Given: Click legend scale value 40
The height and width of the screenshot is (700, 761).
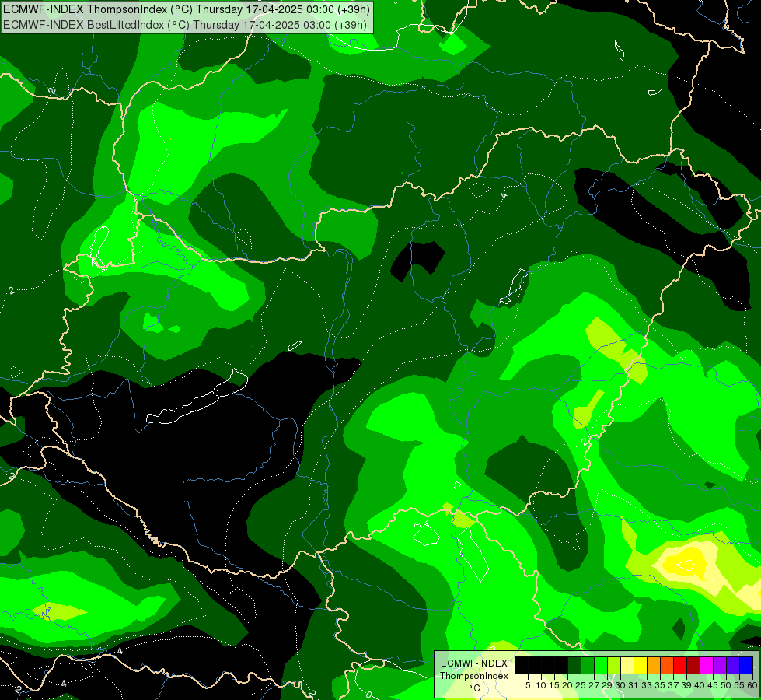Looking at the screenshot, I should click(x=700, y=685).
